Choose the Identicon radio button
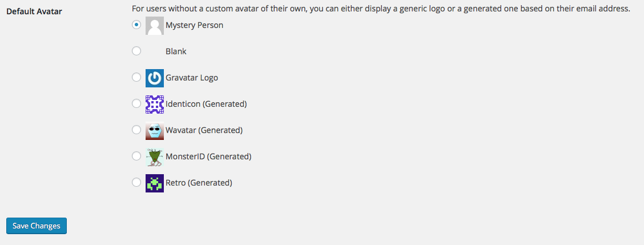This screenshot has height=245, width=644. (x=136, y=104)
